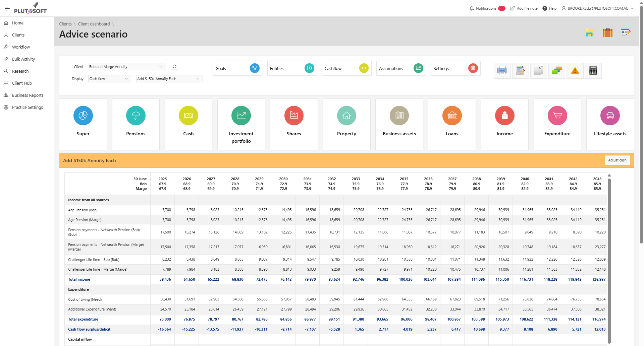Click the refresh icon beside Client dropdown
The image size is (644, 346).
click(x=174, y=67)
